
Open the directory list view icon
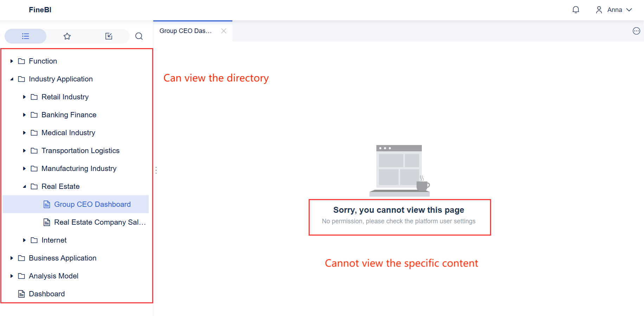click(x=25, y=36)
